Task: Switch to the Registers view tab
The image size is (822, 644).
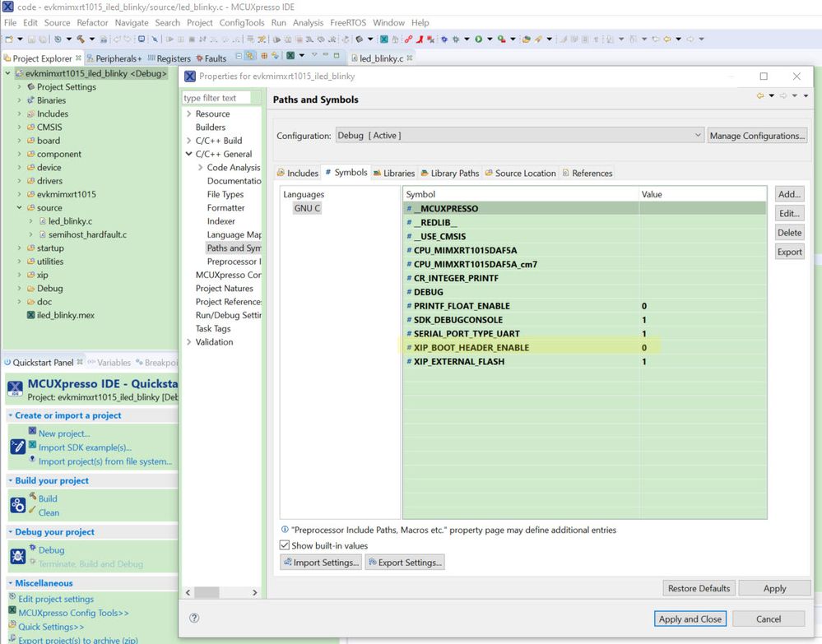Action: coord(169,58)
